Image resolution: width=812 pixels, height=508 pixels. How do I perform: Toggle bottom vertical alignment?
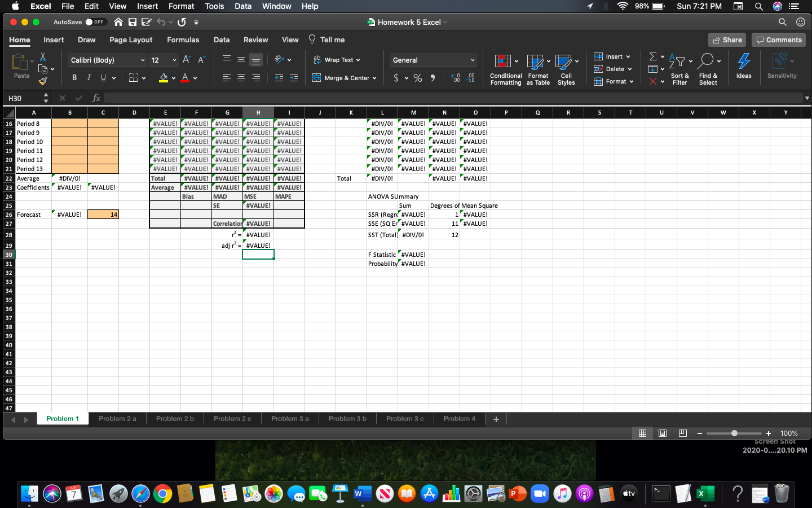(256, 60)
